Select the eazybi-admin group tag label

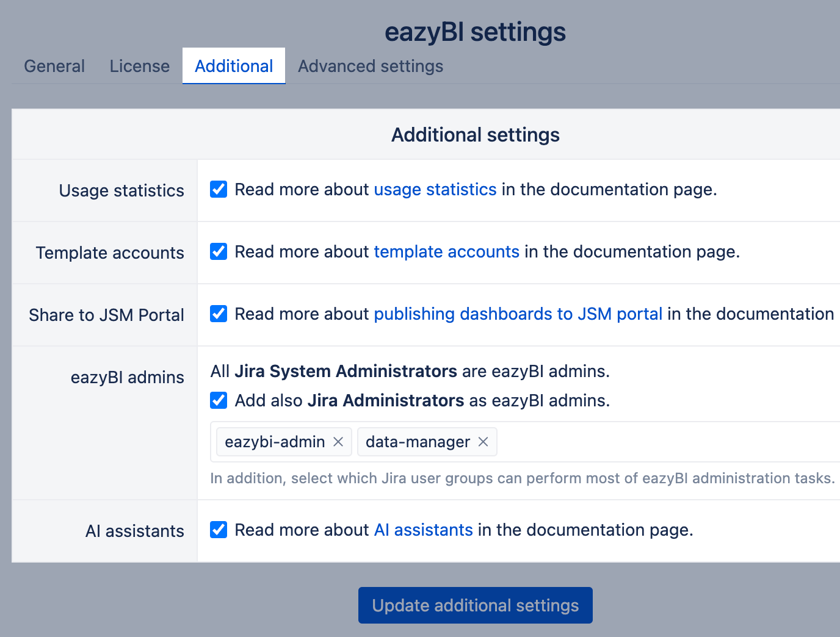point(275,442)
